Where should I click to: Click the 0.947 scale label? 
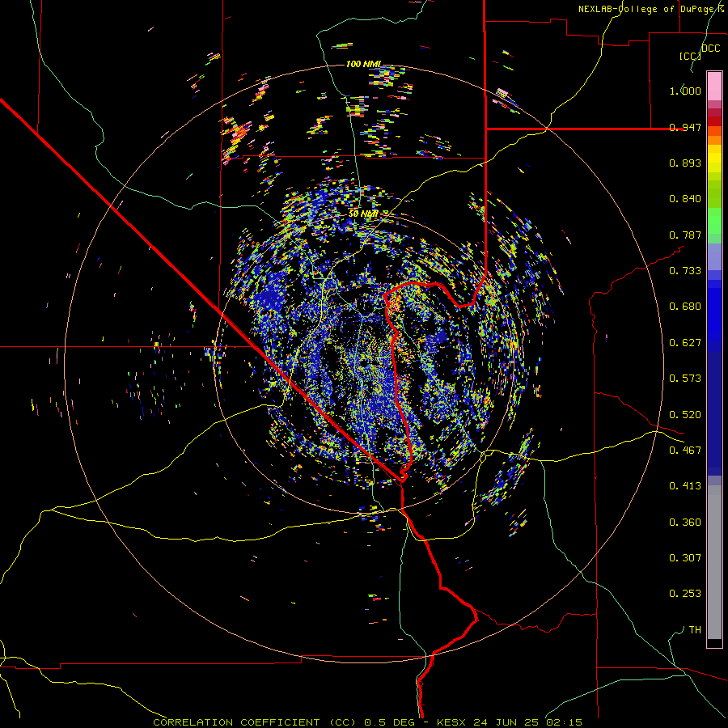(x=685, y=127)
